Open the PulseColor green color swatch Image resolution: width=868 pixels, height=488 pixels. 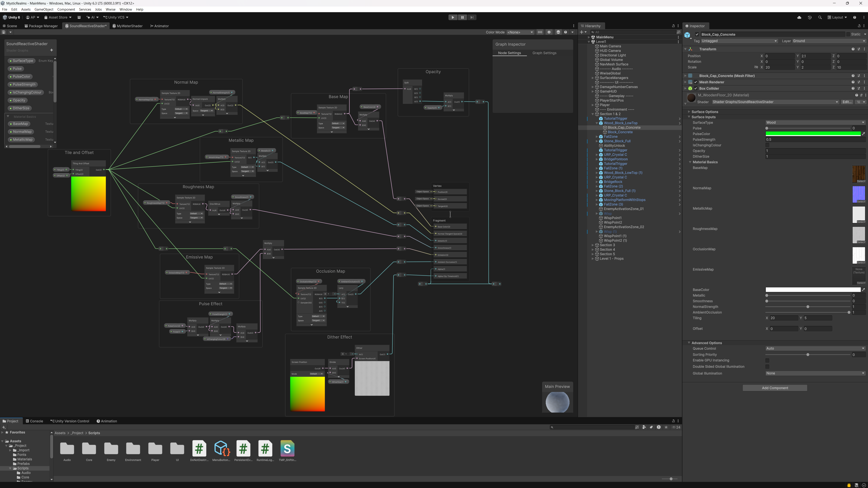[813, 134]
